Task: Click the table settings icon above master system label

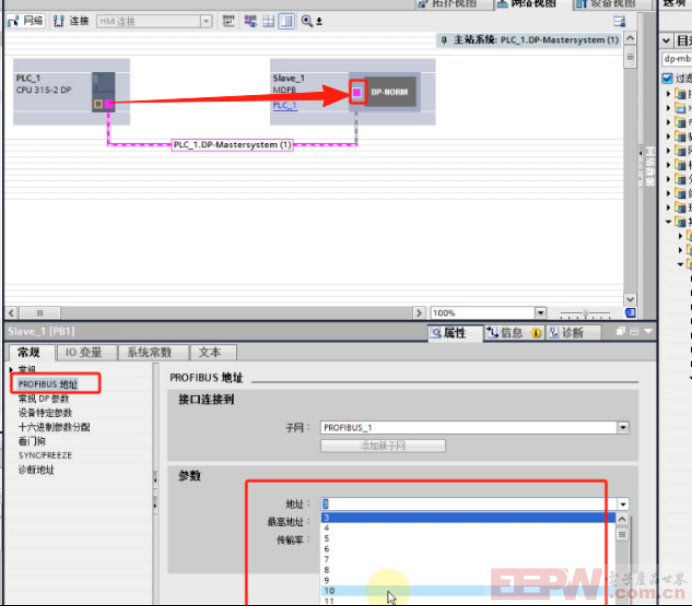Action: click(619, 21)
